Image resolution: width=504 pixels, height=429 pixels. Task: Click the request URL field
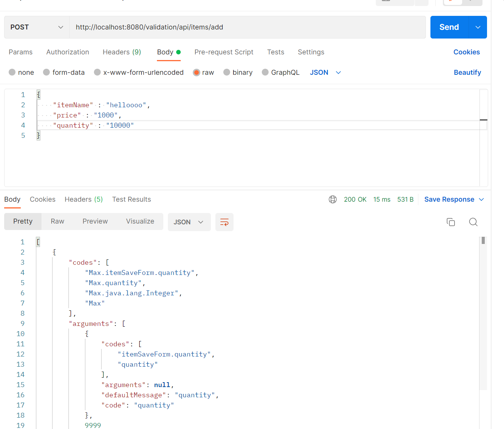247,27
